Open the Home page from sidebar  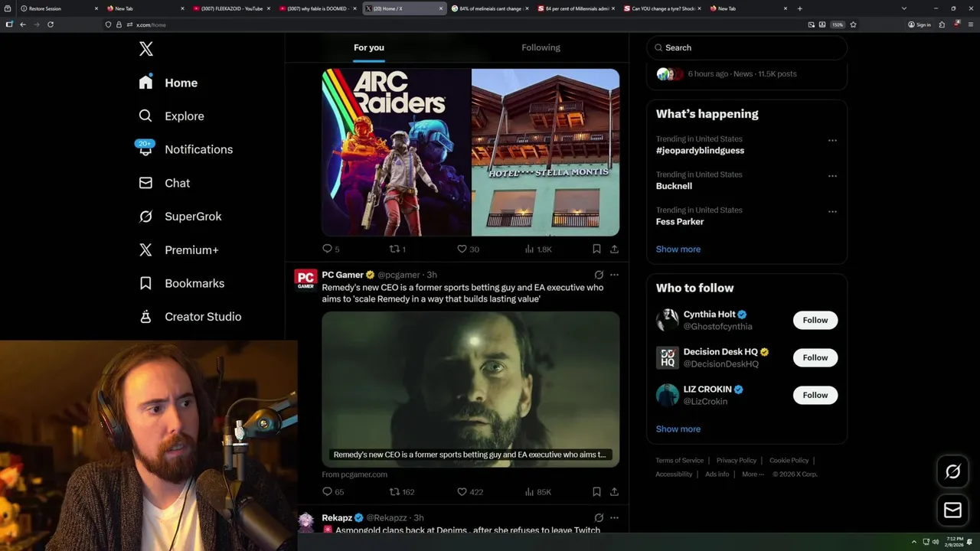click(x=168, y=83)
